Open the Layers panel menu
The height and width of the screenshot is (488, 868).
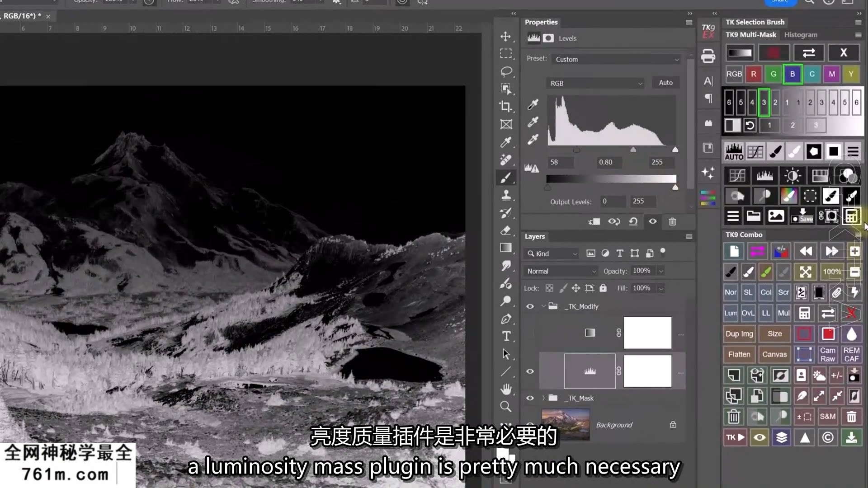(x=689, y=236)
